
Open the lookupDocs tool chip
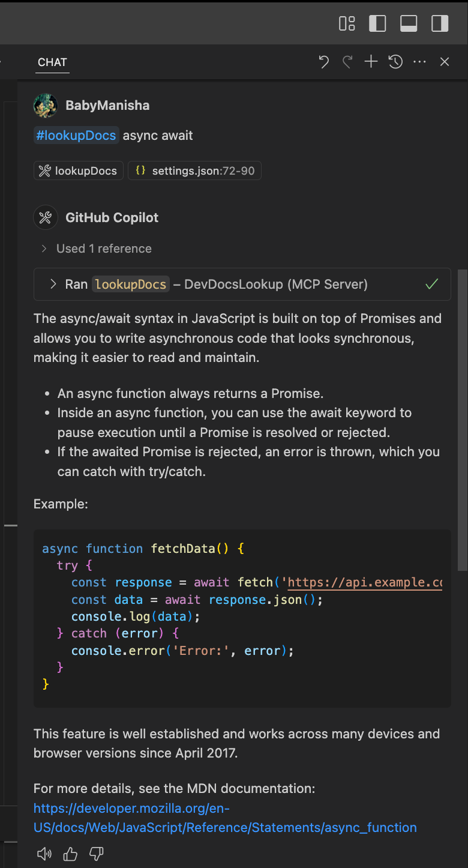click(79, 171)
